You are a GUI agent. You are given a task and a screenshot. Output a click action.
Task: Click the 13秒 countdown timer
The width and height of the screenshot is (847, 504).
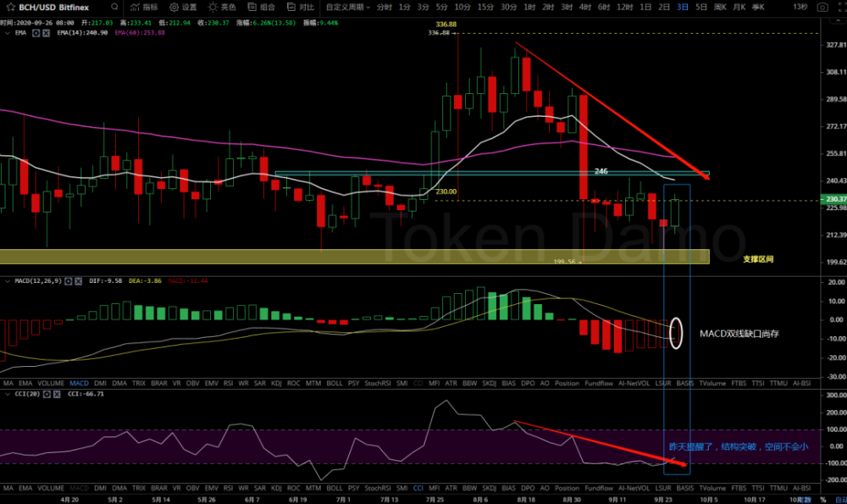[800, 7]
